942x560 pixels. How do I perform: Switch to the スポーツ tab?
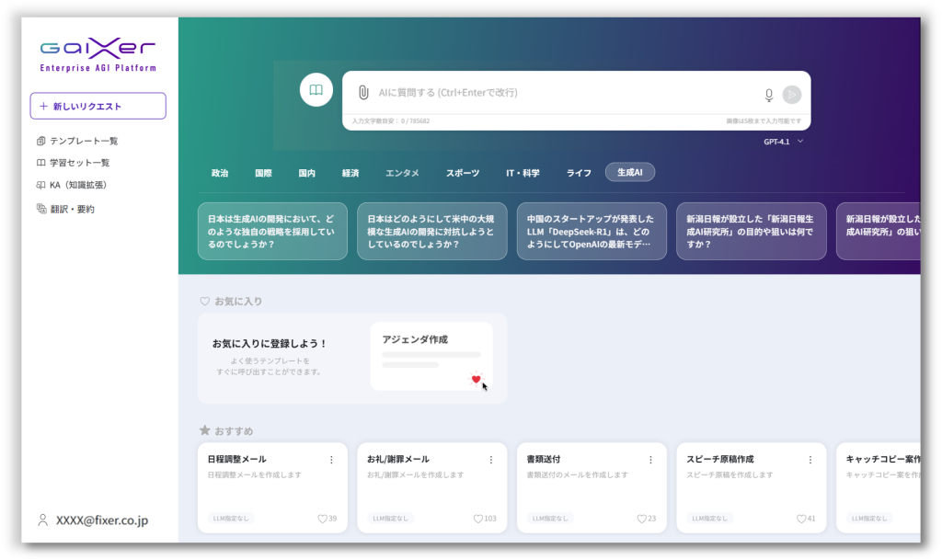tap(463, 173)
